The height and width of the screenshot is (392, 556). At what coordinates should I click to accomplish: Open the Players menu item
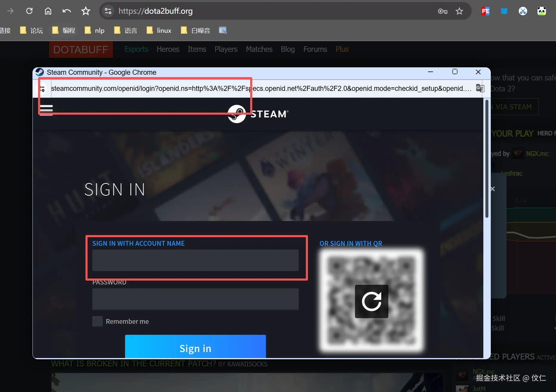point(226,49)
